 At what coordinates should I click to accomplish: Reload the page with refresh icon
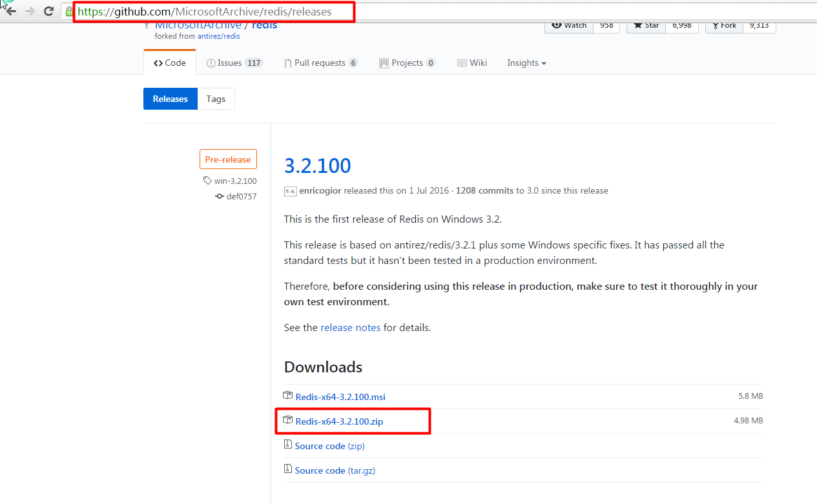(x=48, y=11)
